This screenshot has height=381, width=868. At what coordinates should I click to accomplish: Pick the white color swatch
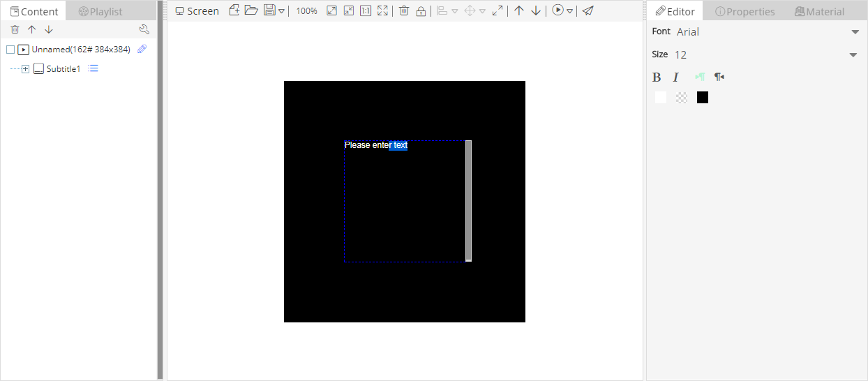click(661, 98)
